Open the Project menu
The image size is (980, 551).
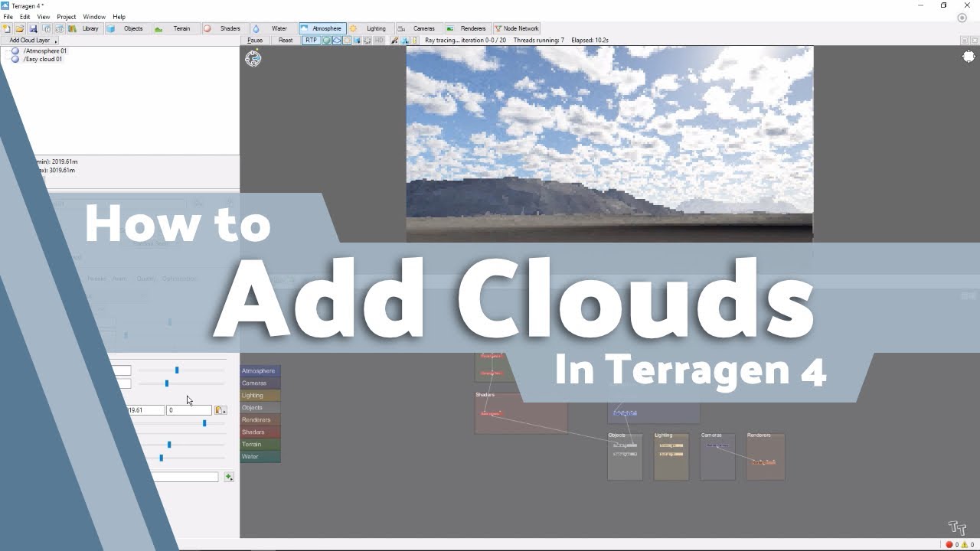point(67,17)
